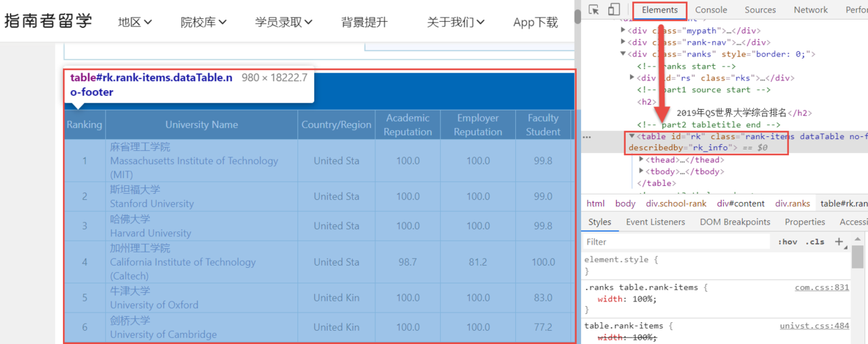
Task: Click the 2019年QS世界大学综合排名 heading text
Action: click(x=731, y=113)
